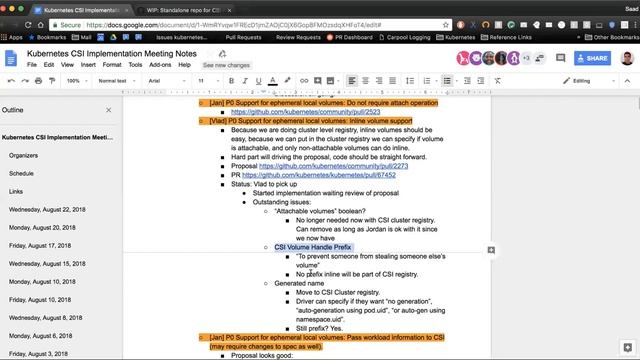
Task: Open the Editing mode dropdown
Action: [x=589, y=81]
